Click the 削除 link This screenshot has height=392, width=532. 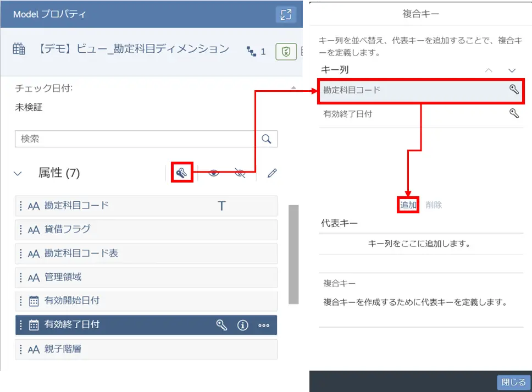click(x=434, y=205)
